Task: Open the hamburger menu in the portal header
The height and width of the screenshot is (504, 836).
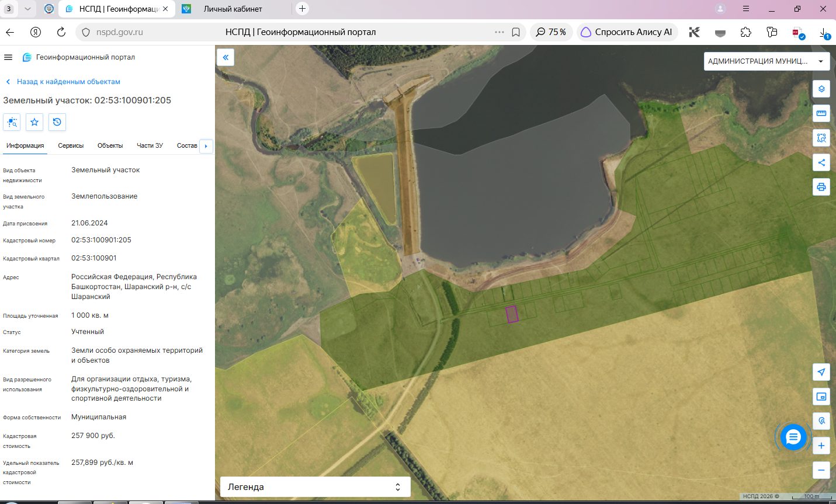Action: pos(8,57)
